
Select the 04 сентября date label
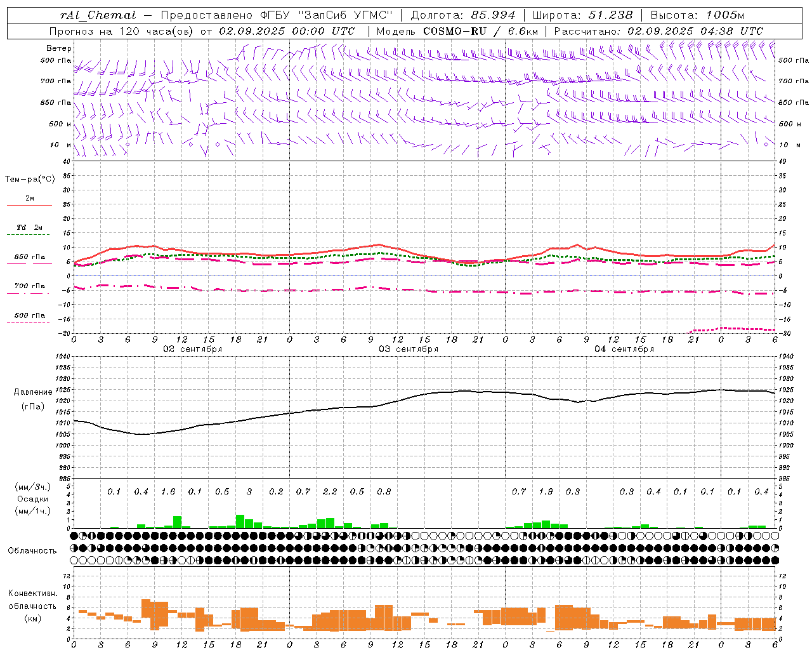pyautogui.click(x=624, y=349)
